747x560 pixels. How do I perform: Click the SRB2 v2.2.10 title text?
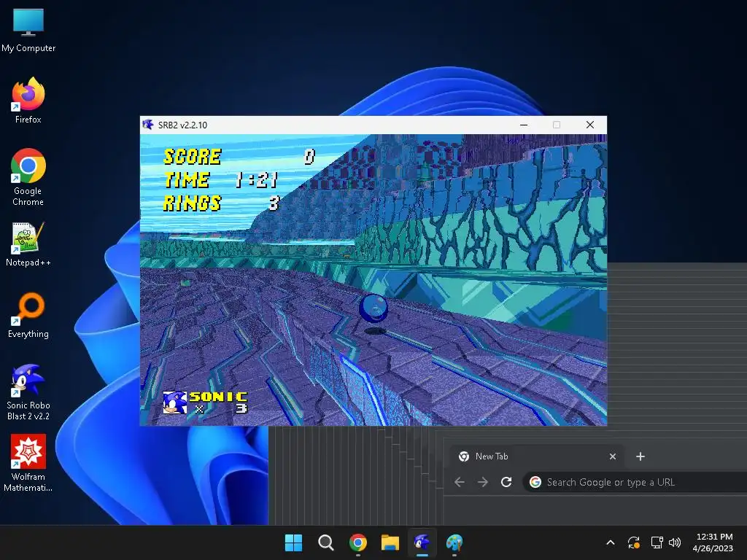pos(182,125)
